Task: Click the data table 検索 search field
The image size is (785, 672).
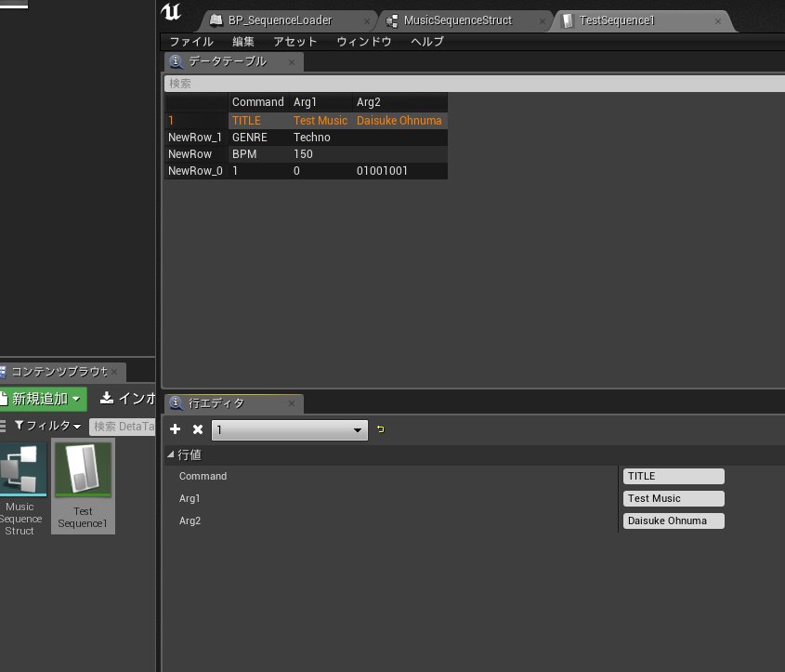Action: 474,83
